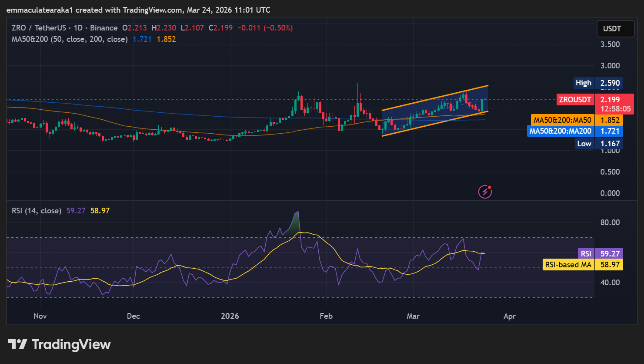Screen dimensions: 644x364
Task: Click the Low 1.167 price label
Action: [x=597, y=144]
